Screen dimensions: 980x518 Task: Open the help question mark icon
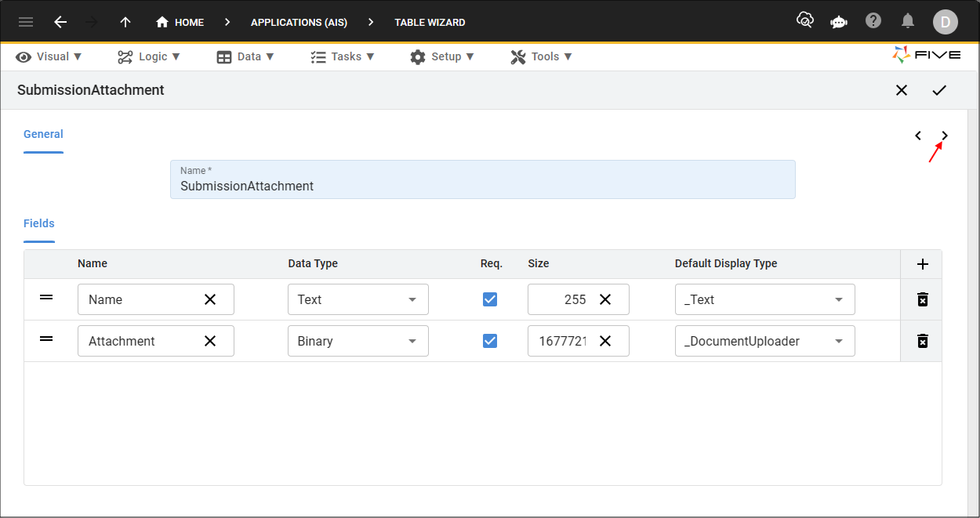[873, 21]
